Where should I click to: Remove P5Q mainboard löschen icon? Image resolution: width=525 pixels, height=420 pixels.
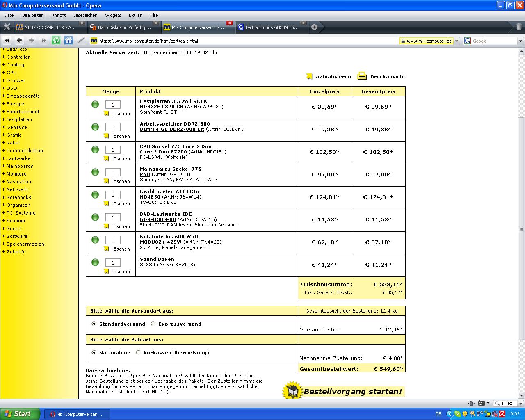click(x=107, y=181)
